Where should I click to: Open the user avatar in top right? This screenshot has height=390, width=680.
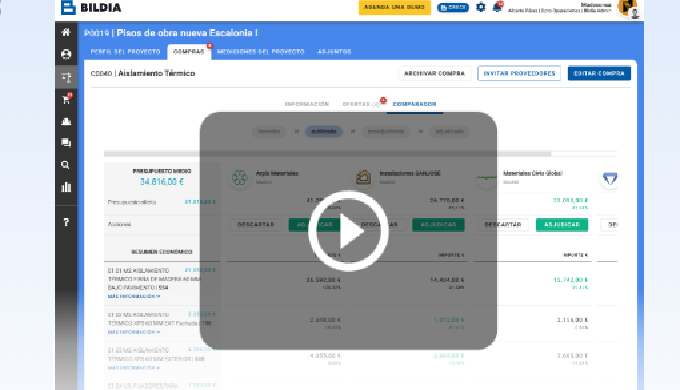(x=628, y=8)
